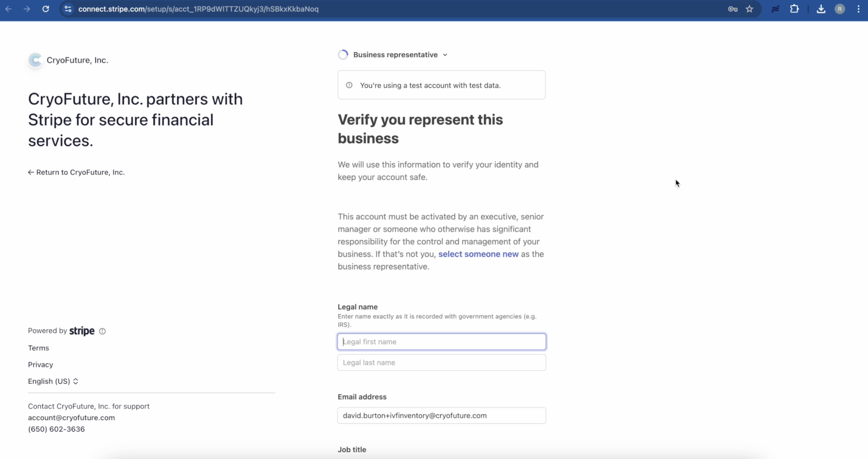Click the browser reload icon
Image resolution: width=868 pixels, height=459 pixels.
click(46, 9)
